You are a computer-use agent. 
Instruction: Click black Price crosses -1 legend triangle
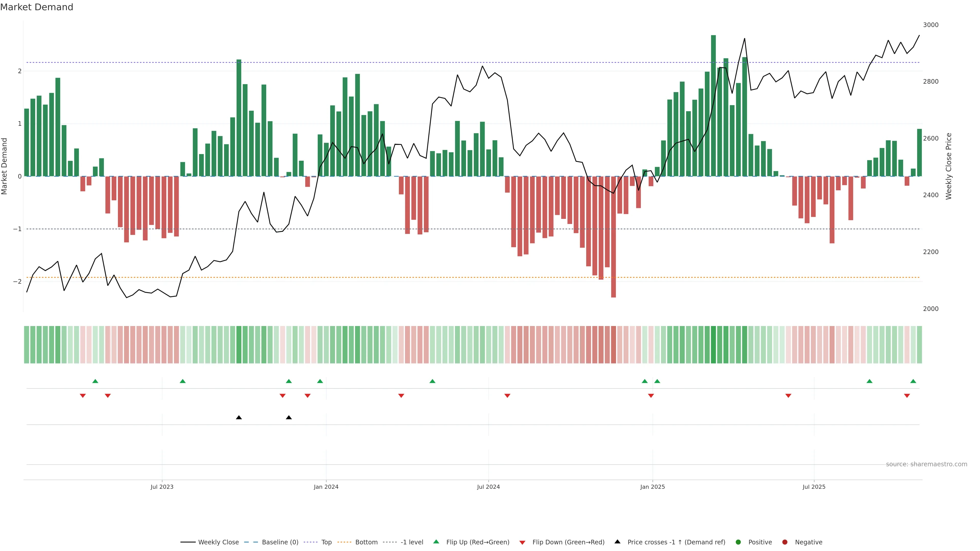tap(617, 542)
